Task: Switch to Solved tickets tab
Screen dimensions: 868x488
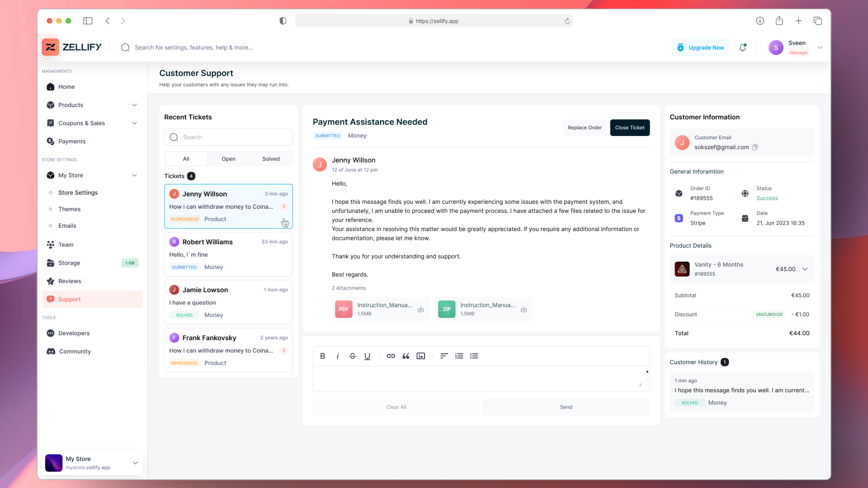Action: pyautogui.click(x=271, y=159)
